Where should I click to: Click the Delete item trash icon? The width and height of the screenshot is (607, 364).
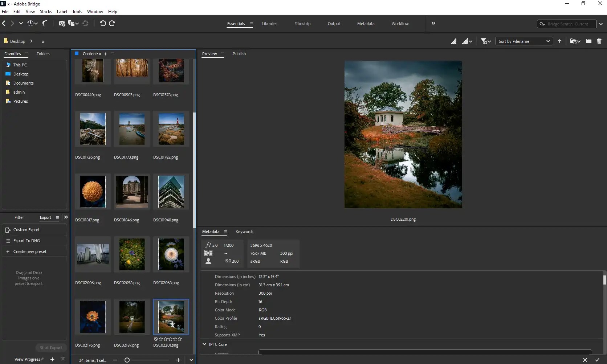tap(599, 41)
